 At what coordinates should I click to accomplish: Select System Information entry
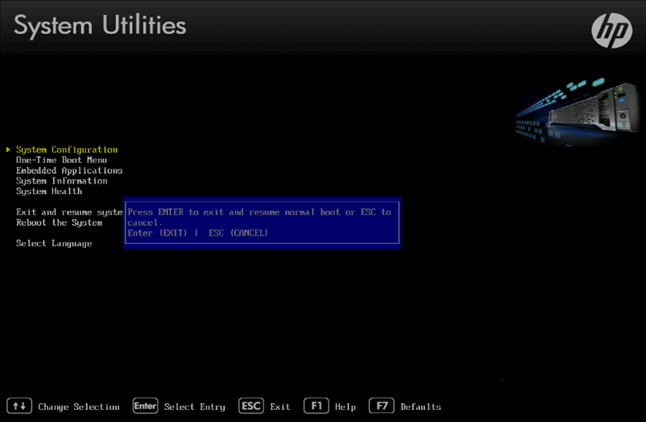click(62, 181)
